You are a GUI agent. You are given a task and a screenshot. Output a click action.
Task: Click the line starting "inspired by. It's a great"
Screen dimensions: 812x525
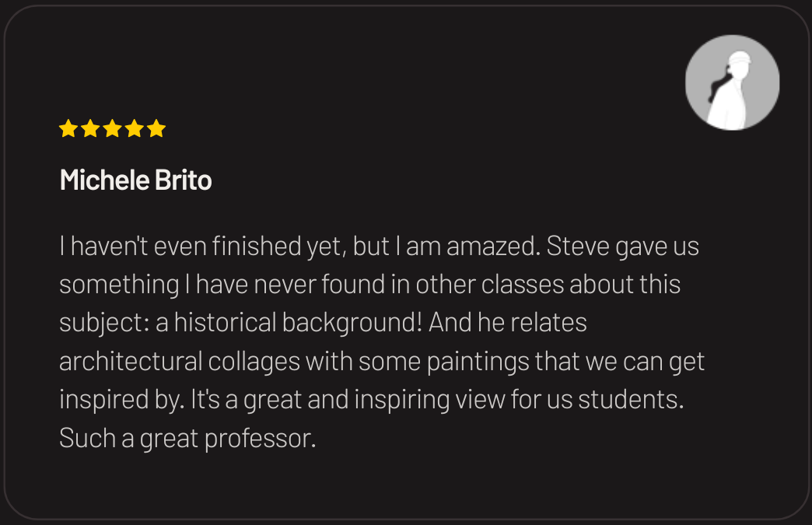tap(371, 400)
